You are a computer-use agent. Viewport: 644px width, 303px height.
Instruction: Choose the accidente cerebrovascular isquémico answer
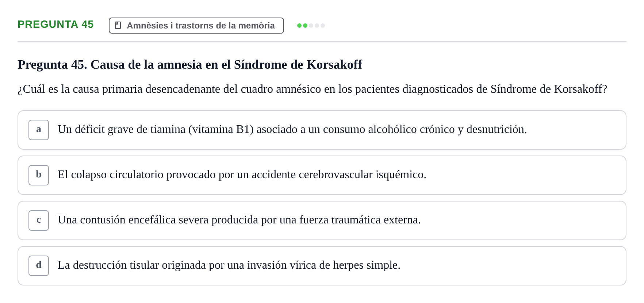(x=322, y=175)
